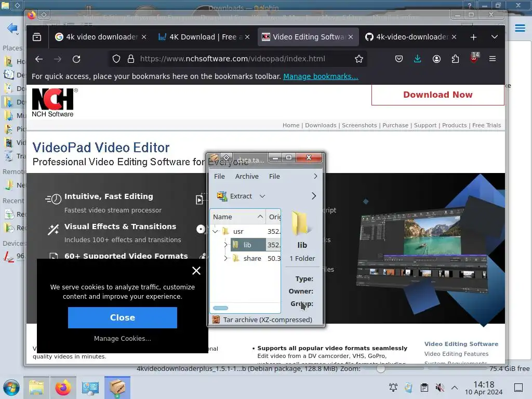Click the Video Editing Software sidebar link
This screenshot has width=532, height=399.
click(461, 344)
